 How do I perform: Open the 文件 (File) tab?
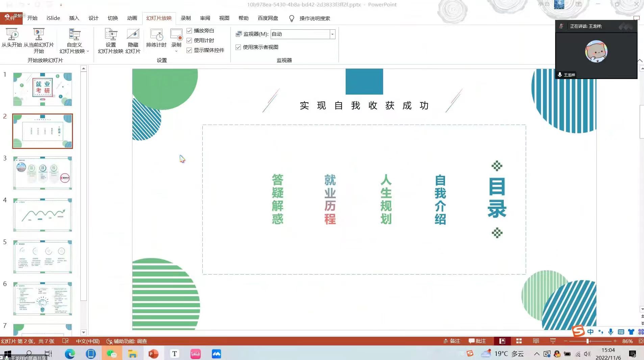pyautogui.click(x=11, y=18)
